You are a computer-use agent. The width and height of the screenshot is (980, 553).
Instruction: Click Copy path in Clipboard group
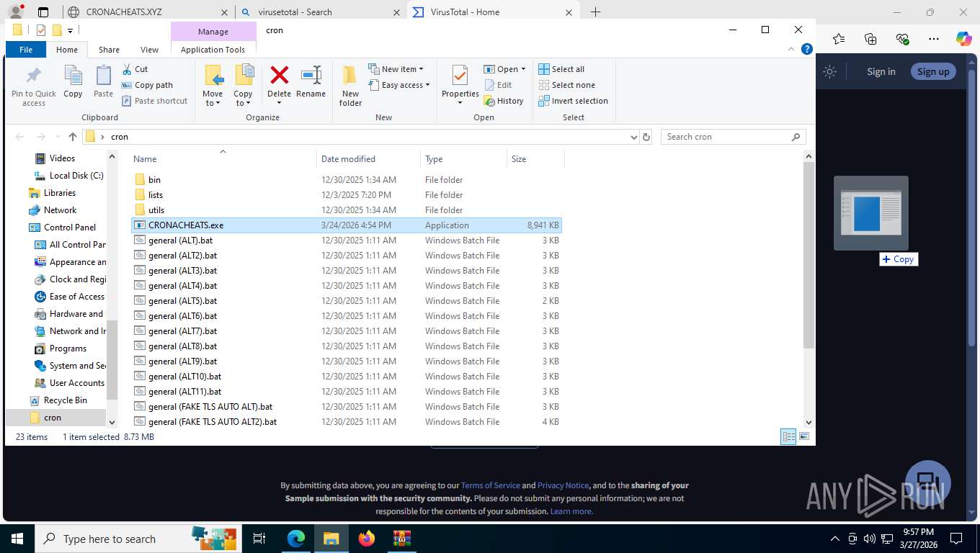tap(147, 85)
